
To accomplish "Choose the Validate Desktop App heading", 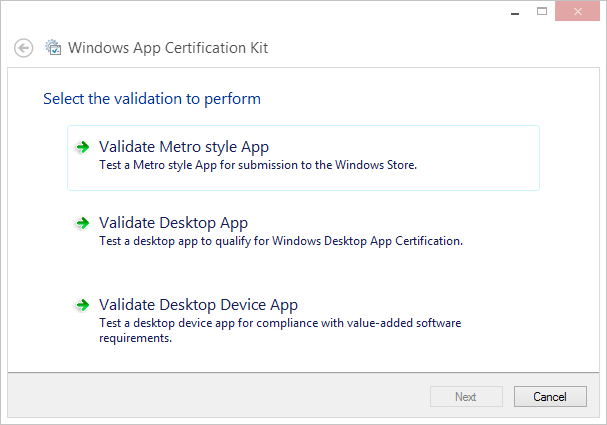I will pos(173,223).
